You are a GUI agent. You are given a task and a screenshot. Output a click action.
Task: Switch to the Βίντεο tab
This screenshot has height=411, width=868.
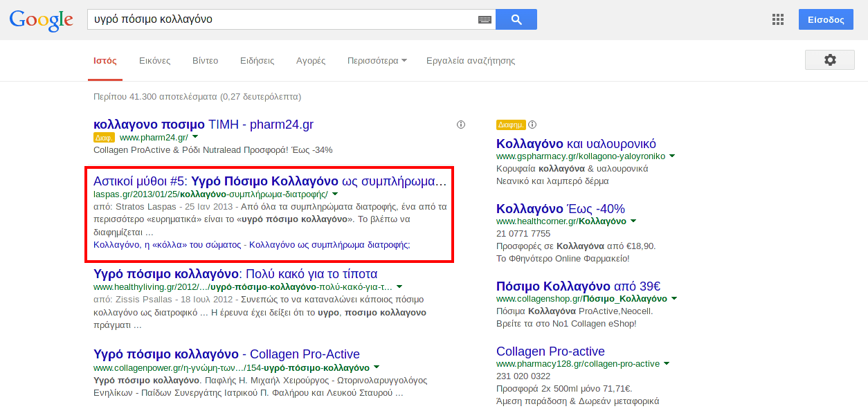pos(205,61)
